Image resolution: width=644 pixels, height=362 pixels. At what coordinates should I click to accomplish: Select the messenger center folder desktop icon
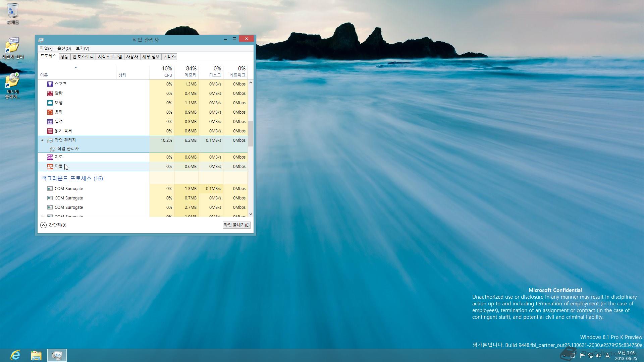(13, 48)
